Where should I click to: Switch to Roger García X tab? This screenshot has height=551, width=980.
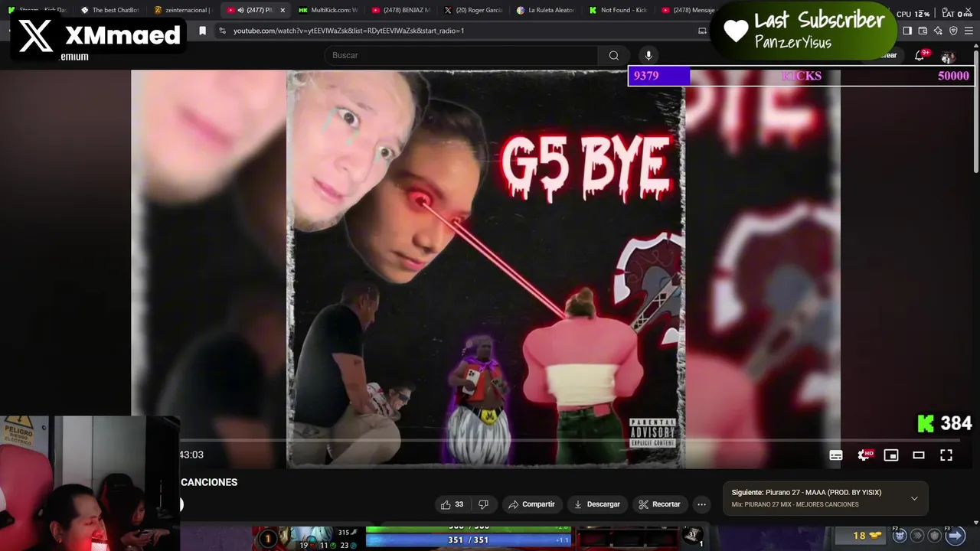[x=473, y=10]
